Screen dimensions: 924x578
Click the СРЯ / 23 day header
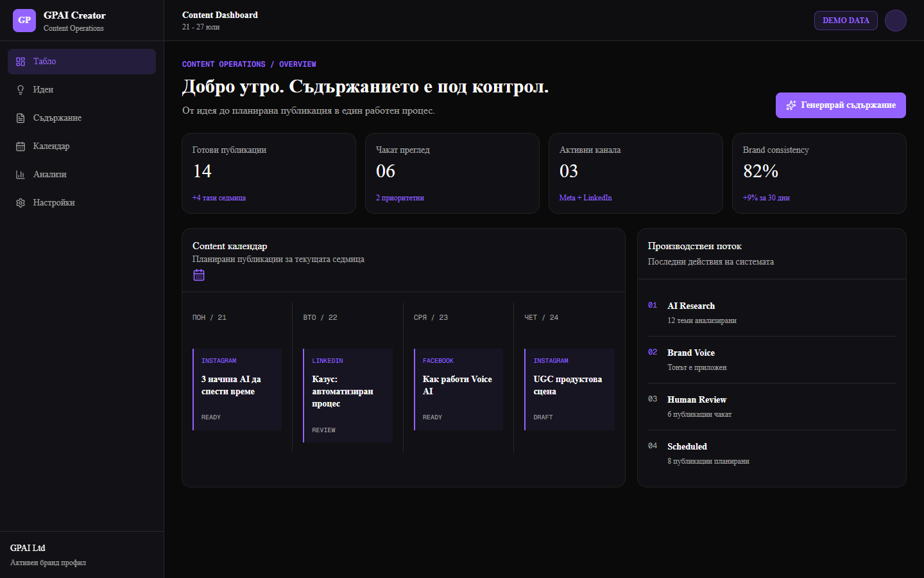tap(431, 318)
